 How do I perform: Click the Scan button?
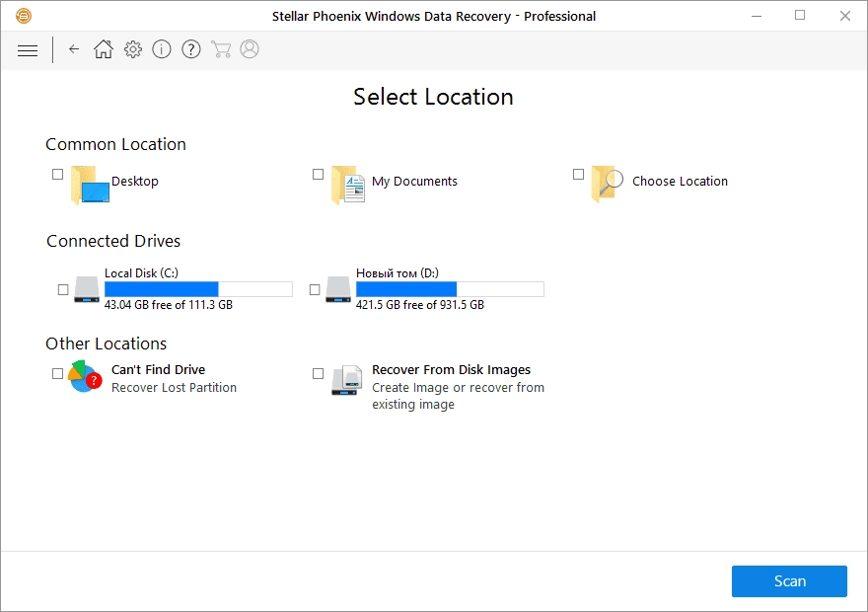pyautogui.click(x=789, y=581)
